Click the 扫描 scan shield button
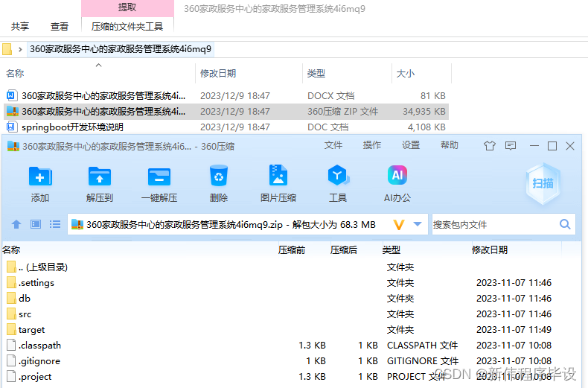 tap(543, 183)
